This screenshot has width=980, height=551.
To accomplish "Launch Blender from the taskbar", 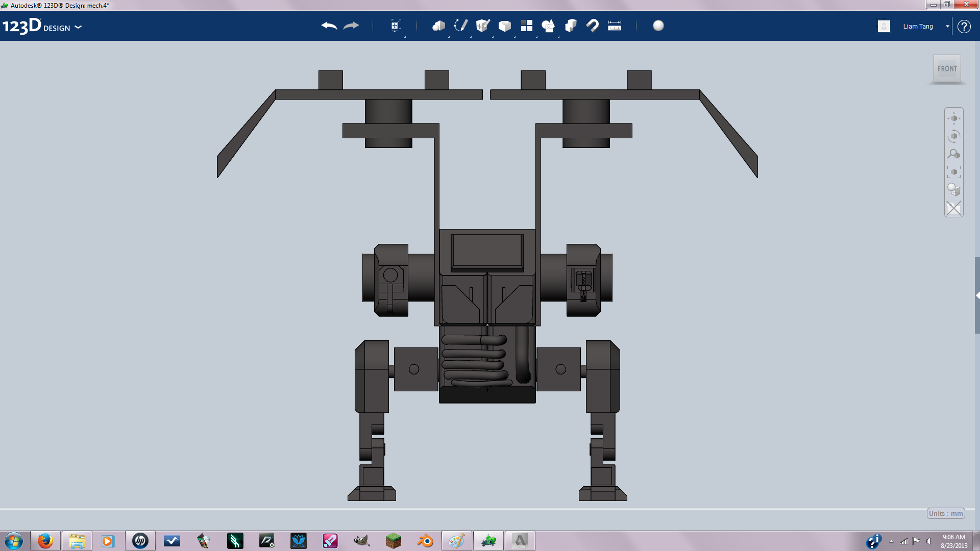I will pyautogui.click(x=425, y=541).
